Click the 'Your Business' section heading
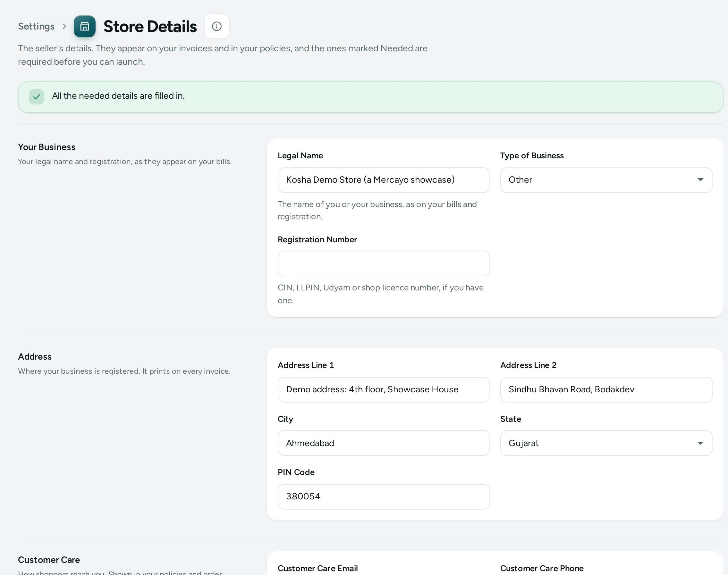The image size is (728, 575). click(x=47, y=147)
